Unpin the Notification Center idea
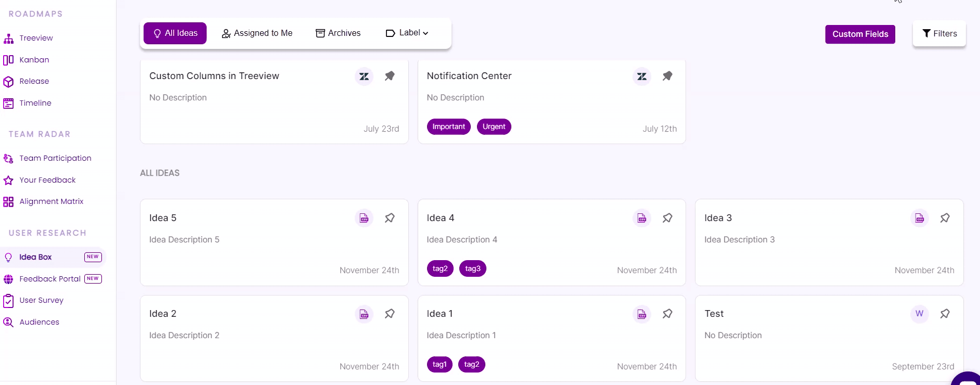 (x=667, y=76)
